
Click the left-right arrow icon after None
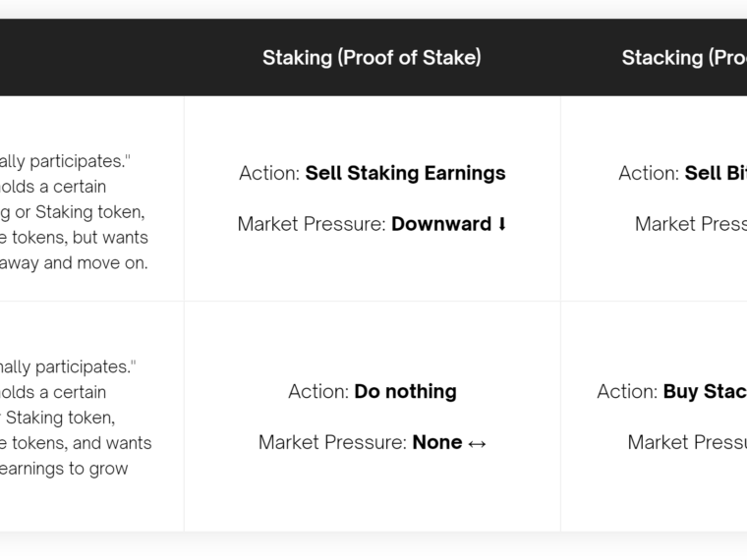point(477,443)
